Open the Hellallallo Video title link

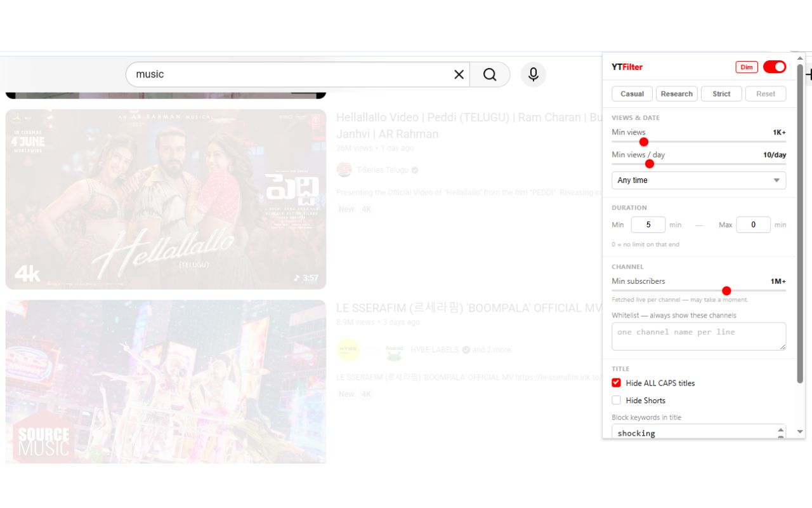[x=469, y=126]
